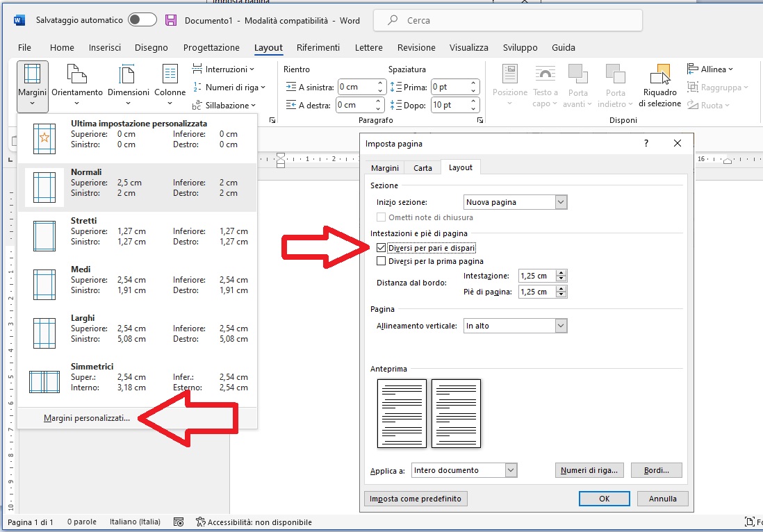Choose Margini personalizzati menu entry
The height and width of the screenshot is (532, 763).
[x=87, y=418]
